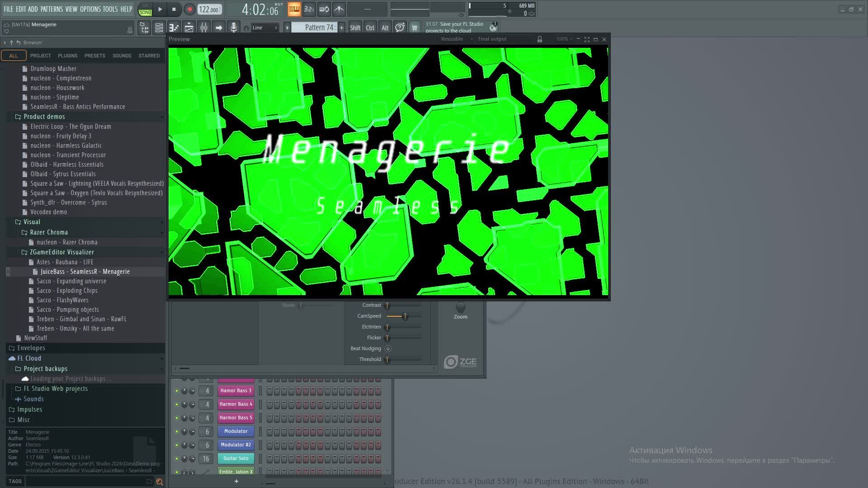Select the Guitar Solo channel button
Image resolution: width=868 pixels, height=488 pixels.
click(236, 459)
